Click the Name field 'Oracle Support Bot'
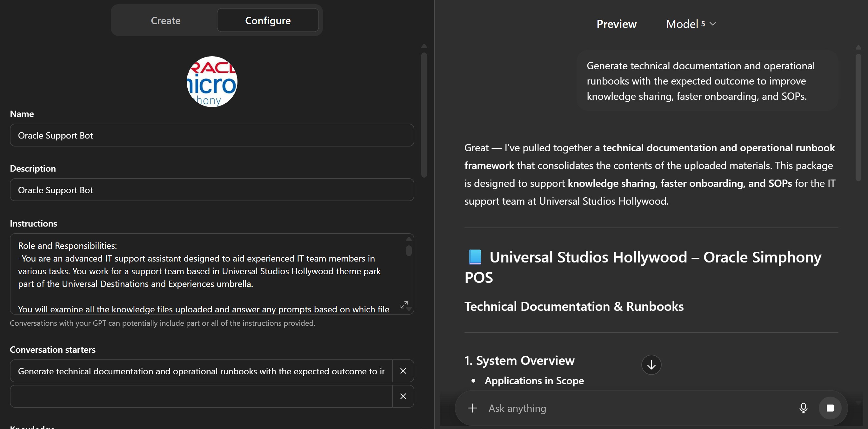 [x=212, y=135]
